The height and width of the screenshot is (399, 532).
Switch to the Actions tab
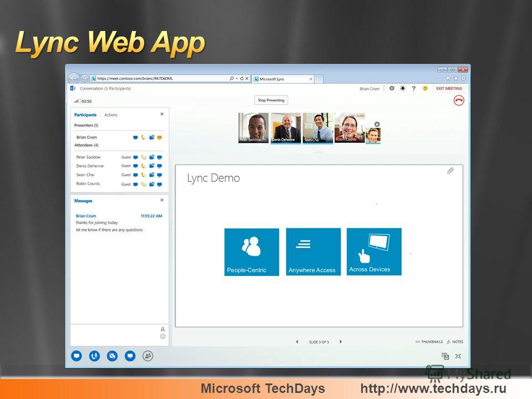(111, 115)
